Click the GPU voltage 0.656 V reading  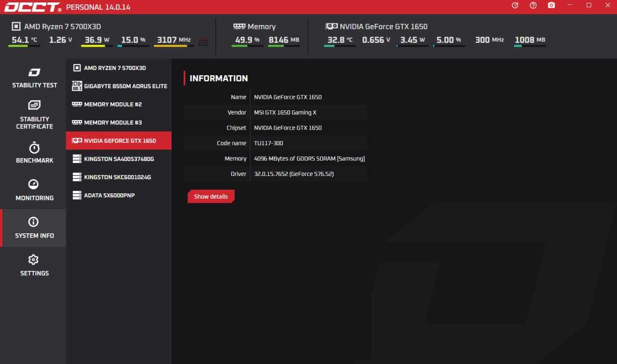pos(376,40)
